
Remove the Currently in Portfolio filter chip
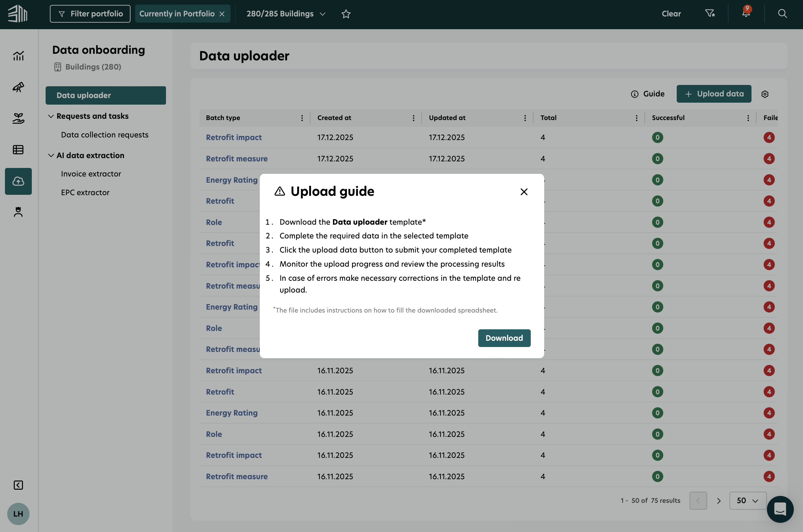pyautogui.click(x=222, y=14)
